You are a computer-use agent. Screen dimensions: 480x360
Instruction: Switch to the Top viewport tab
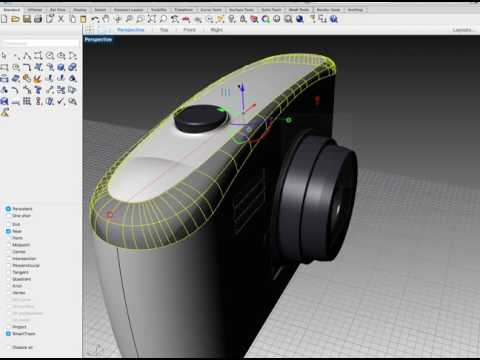(164, 30)
